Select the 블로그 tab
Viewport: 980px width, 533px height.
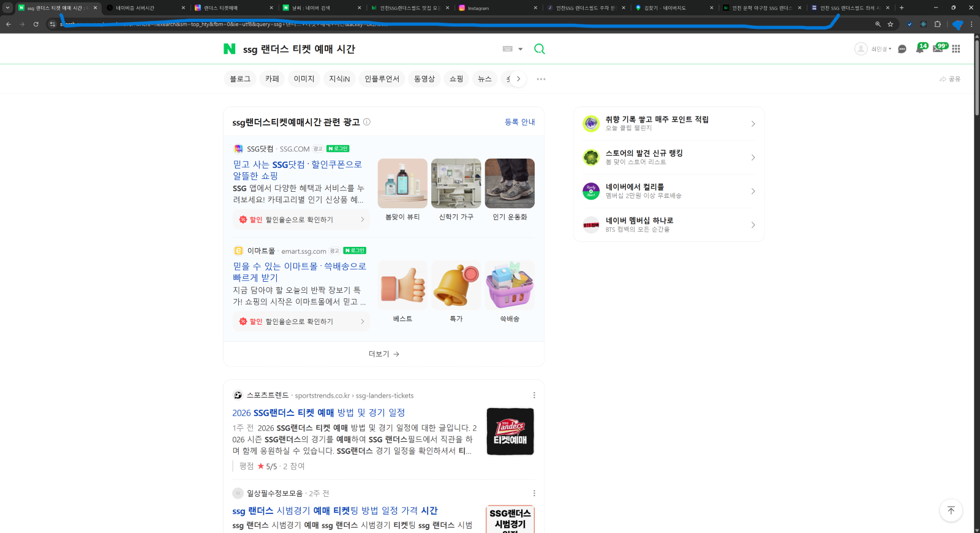click(x=240, y=79)
